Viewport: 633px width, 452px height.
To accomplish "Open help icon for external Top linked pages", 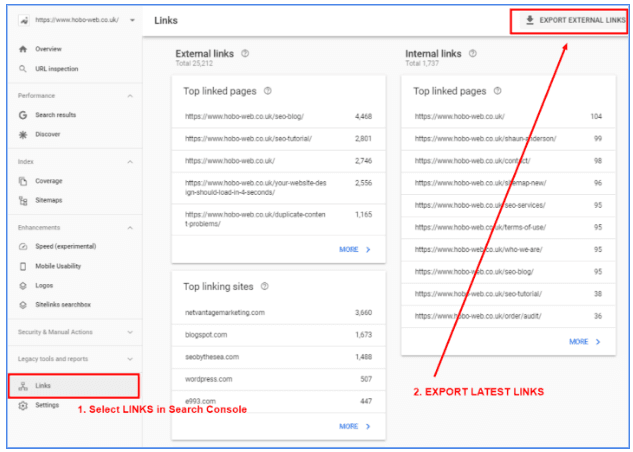I will 268,91.
